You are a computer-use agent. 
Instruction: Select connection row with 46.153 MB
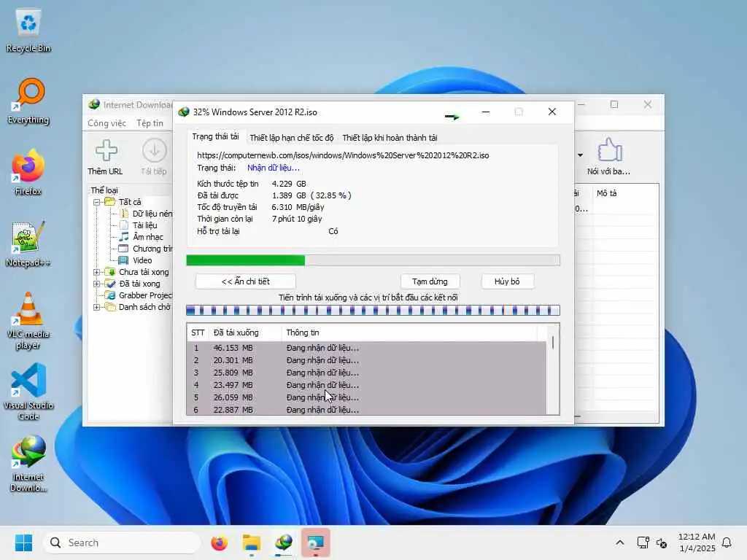click(x=366, y=348)
